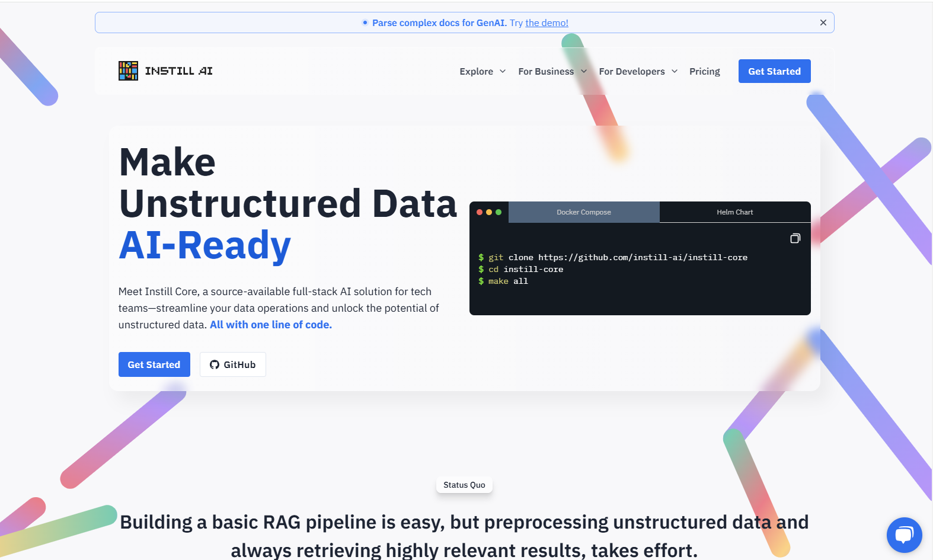Click the git clone command line
This screenshot has width=933, height=560.
(613, 257)
